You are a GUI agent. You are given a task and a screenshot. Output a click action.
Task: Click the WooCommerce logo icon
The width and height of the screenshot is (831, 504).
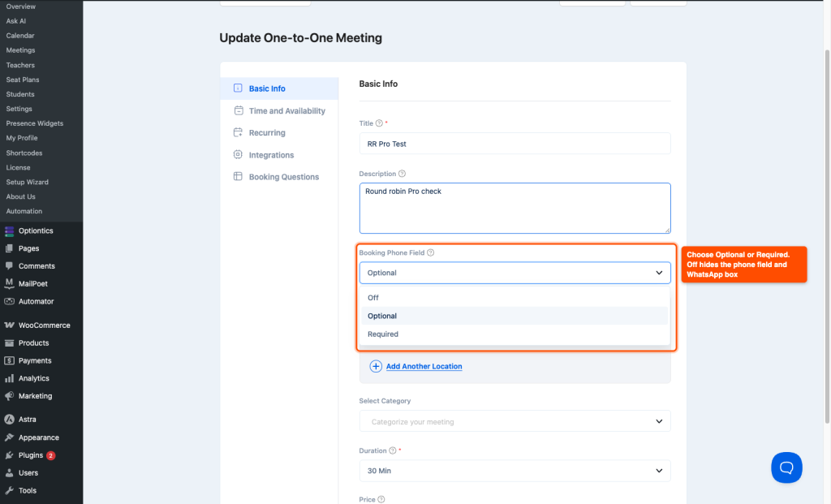(x=9, y=325)
